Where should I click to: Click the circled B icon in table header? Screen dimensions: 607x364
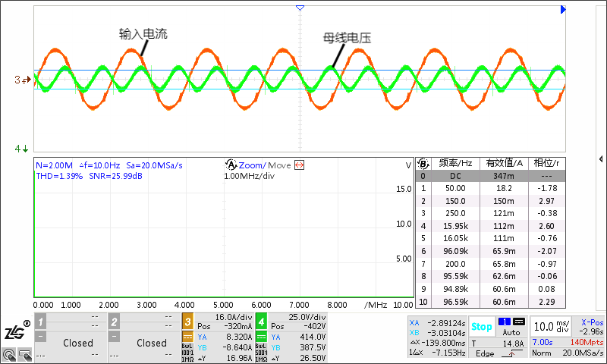[x=423, y=163]
